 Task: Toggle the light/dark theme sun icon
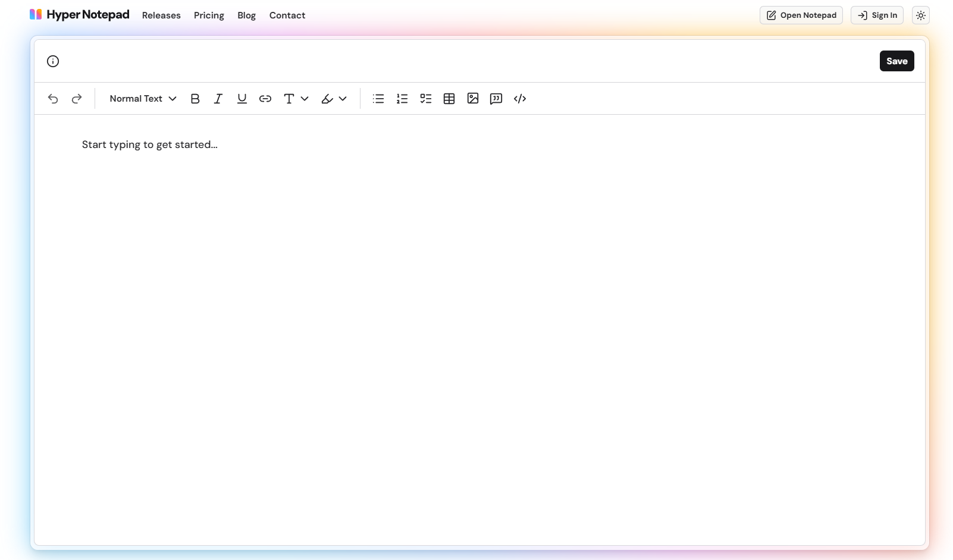coord(921,15)
